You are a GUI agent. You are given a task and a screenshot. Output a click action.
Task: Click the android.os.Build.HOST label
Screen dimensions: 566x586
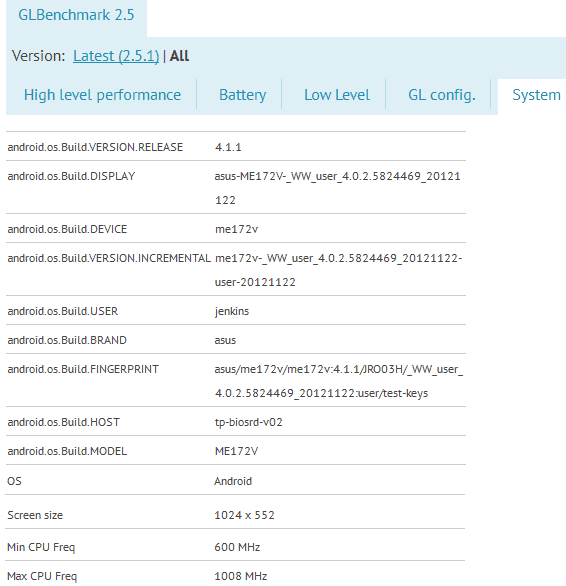tap(64, 422)
